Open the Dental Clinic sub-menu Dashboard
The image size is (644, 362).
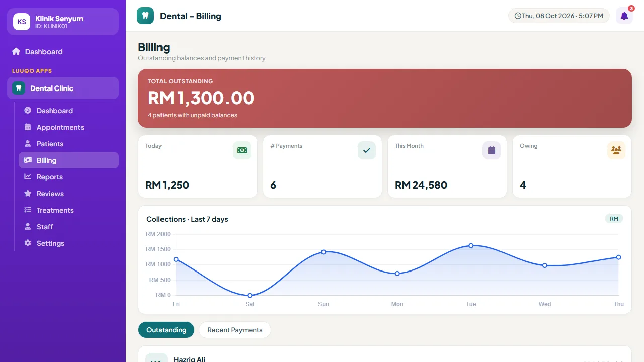pos(68,111)
